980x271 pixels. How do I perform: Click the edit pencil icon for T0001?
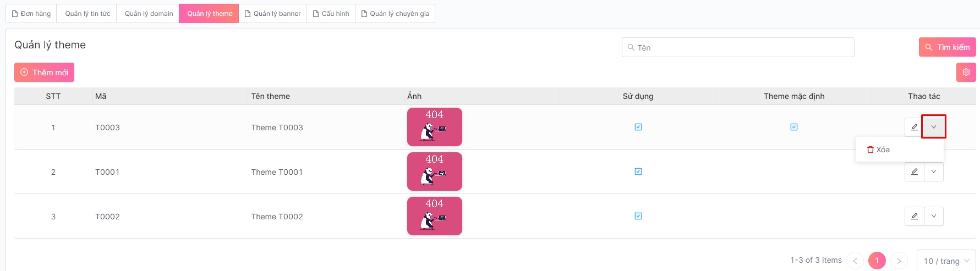(x=914, y=172)
